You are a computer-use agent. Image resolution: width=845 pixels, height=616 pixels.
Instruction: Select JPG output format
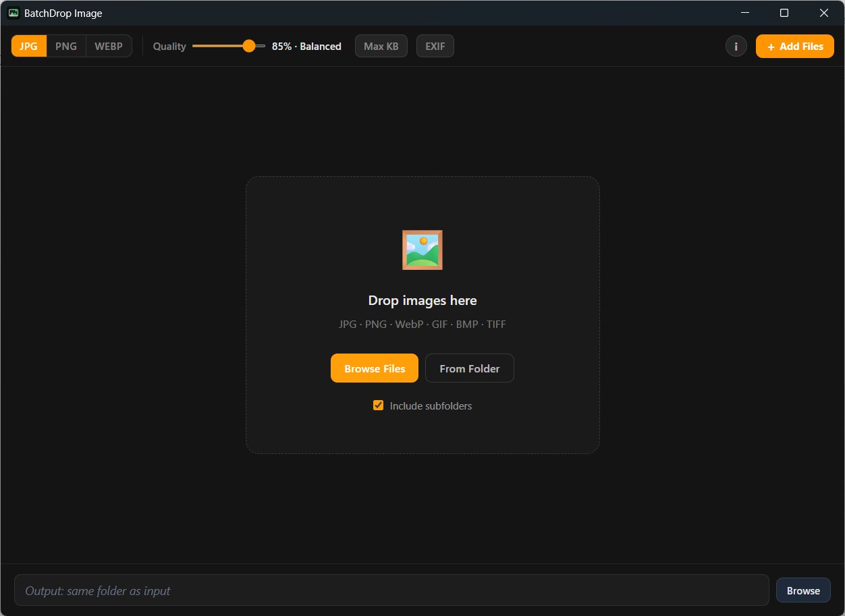point(29,46)
